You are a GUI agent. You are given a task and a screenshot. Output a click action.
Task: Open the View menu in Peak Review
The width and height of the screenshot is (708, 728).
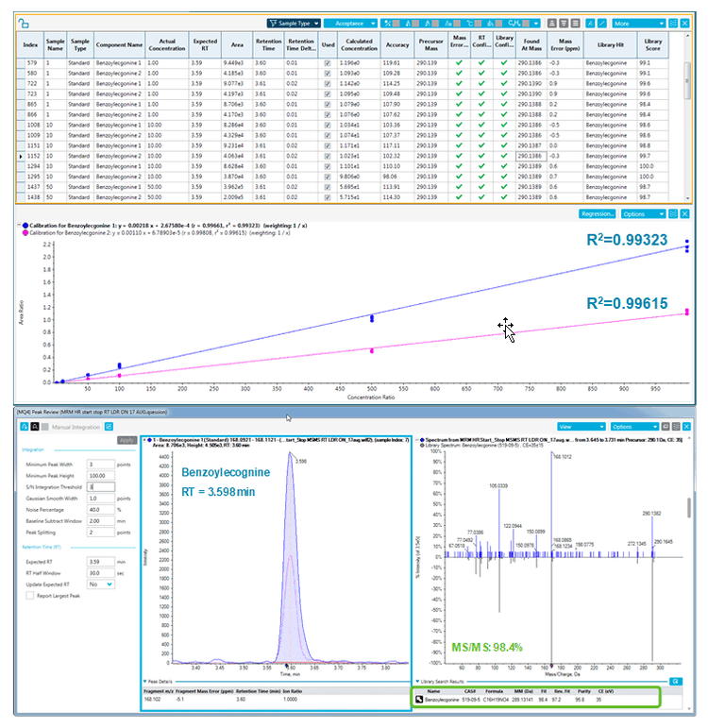click(573, 426)
